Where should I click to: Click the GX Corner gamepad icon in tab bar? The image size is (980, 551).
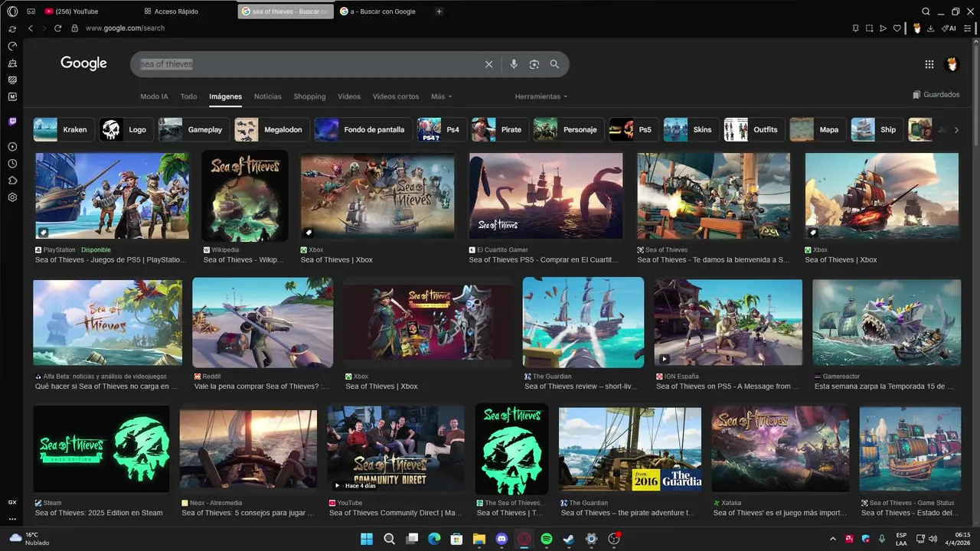pyautogui.click(x=31, y=11)
